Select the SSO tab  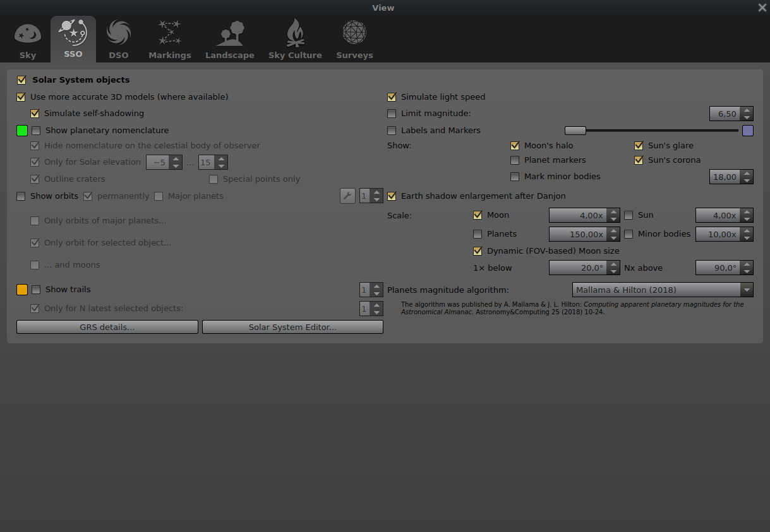pos(73,40)
